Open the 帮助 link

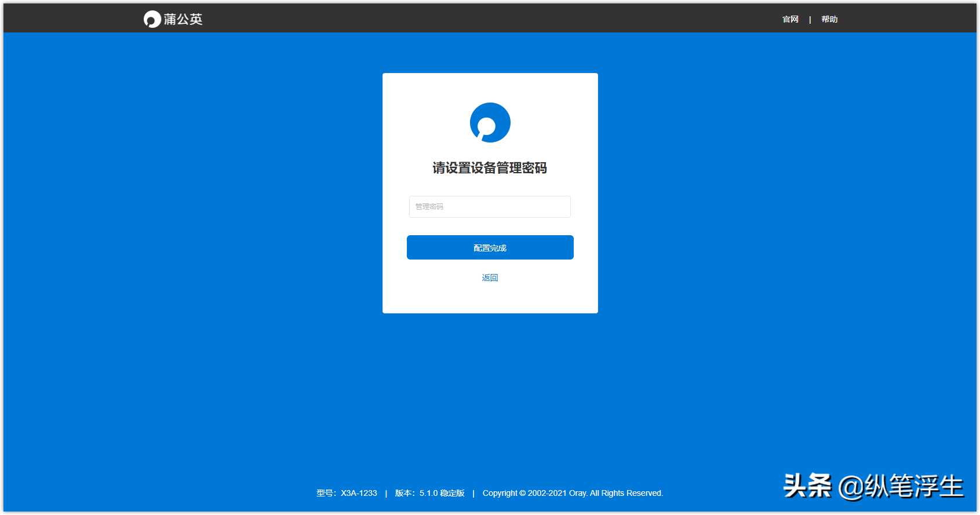pos(829,19)
